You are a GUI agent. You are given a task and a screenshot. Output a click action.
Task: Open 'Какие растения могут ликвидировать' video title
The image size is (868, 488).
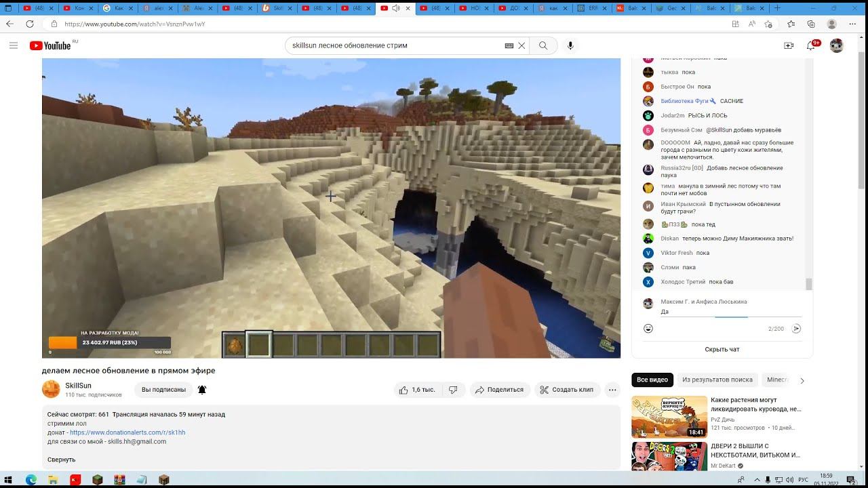coord(756,405)
